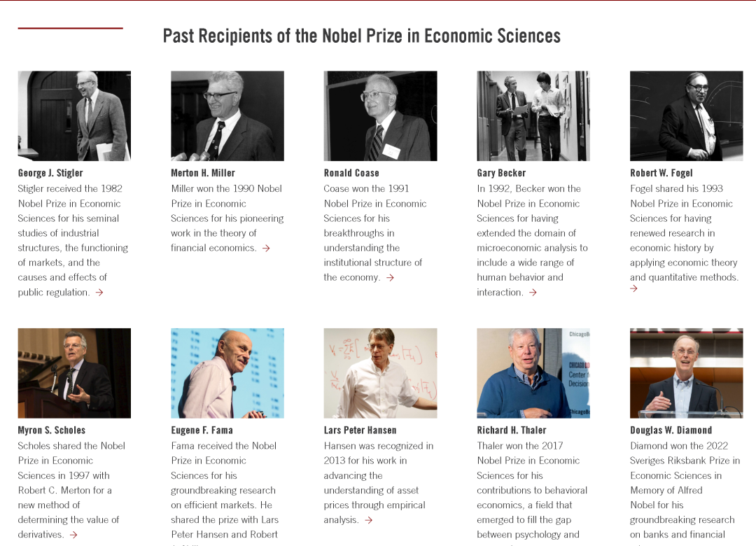The width and height of the screenshot is (756, 546).
Task: Click the Richard H. Thaler name link
Action: coord(512,430)
